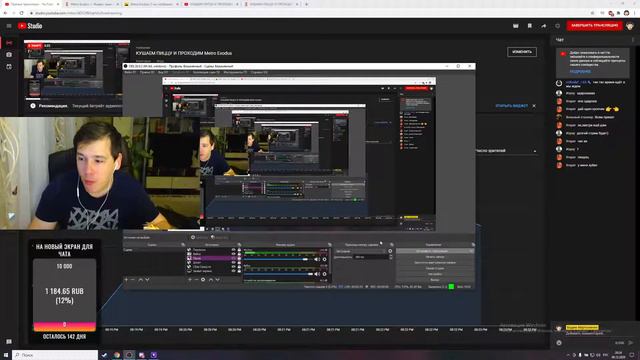Pop out the OBS Scenes dock panel
This screenshot has width=640, height=360.
tap(183, 244)
